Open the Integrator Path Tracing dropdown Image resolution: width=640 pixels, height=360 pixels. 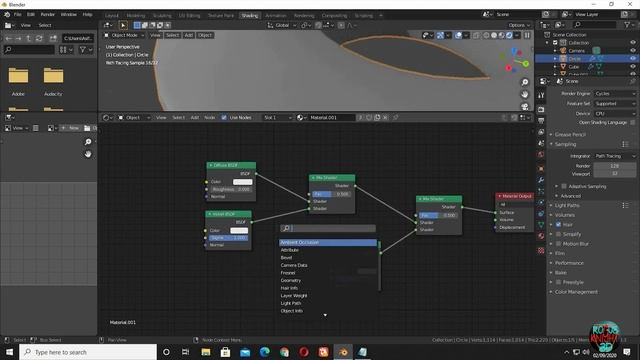(615, 156)
